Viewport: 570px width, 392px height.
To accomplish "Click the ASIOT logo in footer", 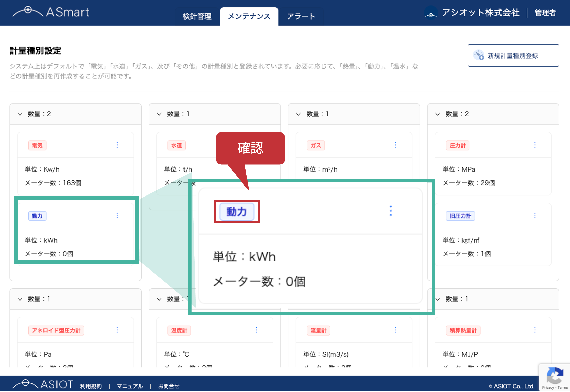I will click(43, 384).
